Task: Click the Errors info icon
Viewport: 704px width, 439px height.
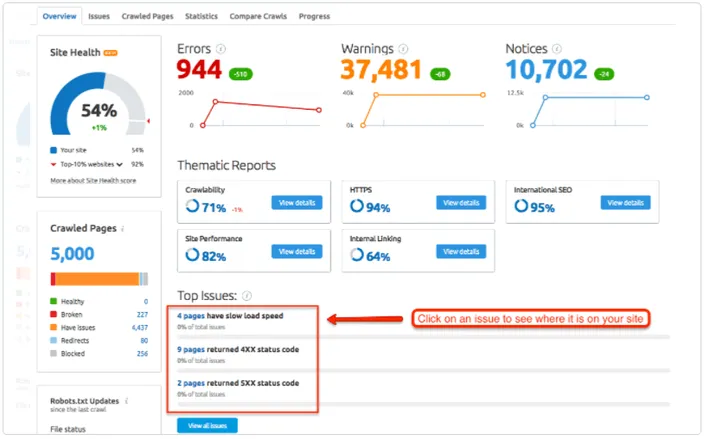Action: 220,48
